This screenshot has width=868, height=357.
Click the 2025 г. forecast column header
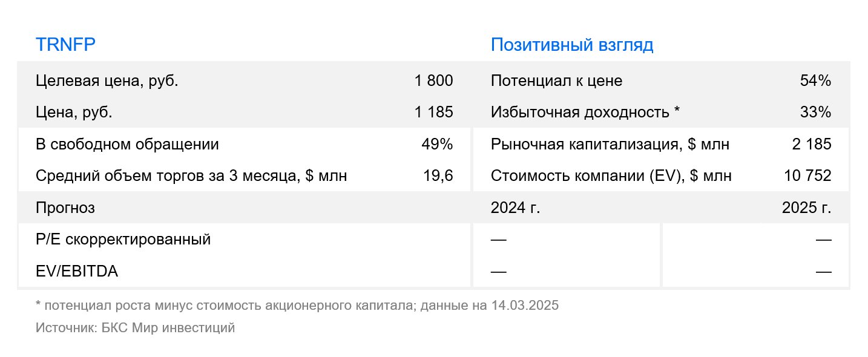(807, 208)
